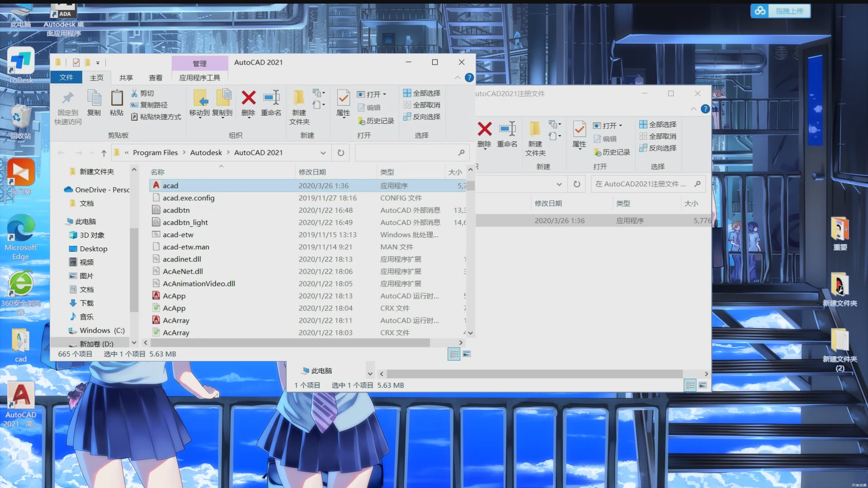Image resolution: width=868 pixels, height=488 pixels.
Task: Open new item dropdown beside New folder in AutoCAD window
Action: (319, 93)
